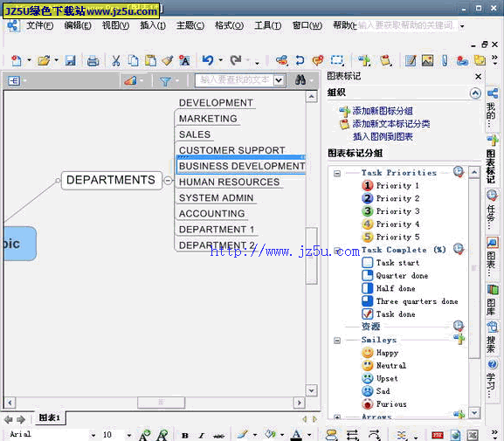Copy selection with the copy icon
This screenshot has width=504, height=441.
click(x=133, y=60)
